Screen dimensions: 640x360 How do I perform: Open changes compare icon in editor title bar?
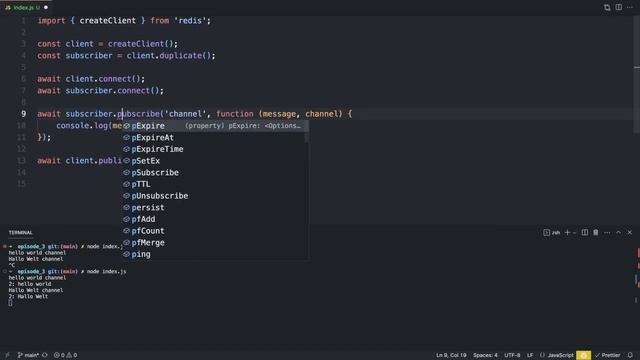point(607,7)
